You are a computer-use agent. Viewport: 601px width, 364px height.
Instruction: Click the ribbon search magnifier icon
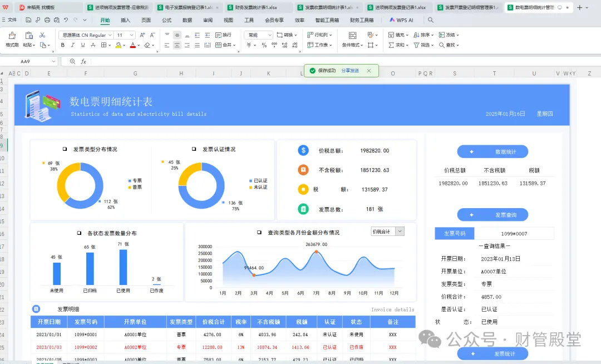pyautogui.click(x=430, y=20)
